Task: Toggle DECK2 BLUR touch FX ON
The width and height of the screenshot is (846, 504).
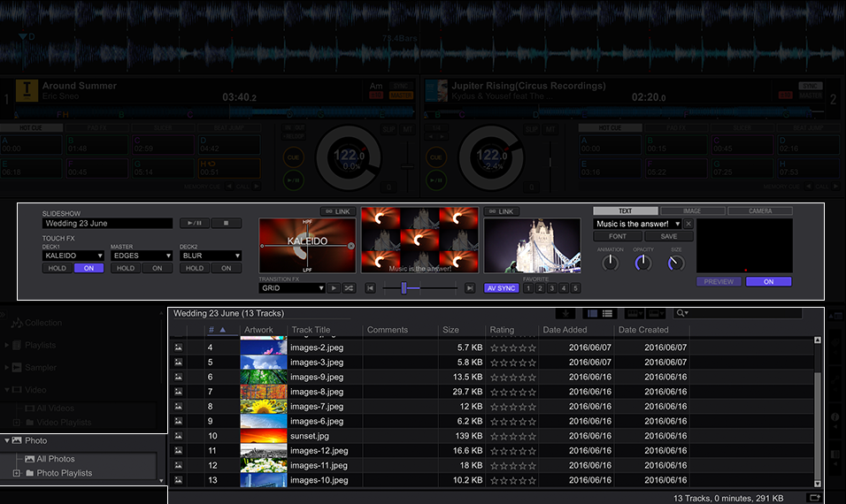Action: click(226, 268)
